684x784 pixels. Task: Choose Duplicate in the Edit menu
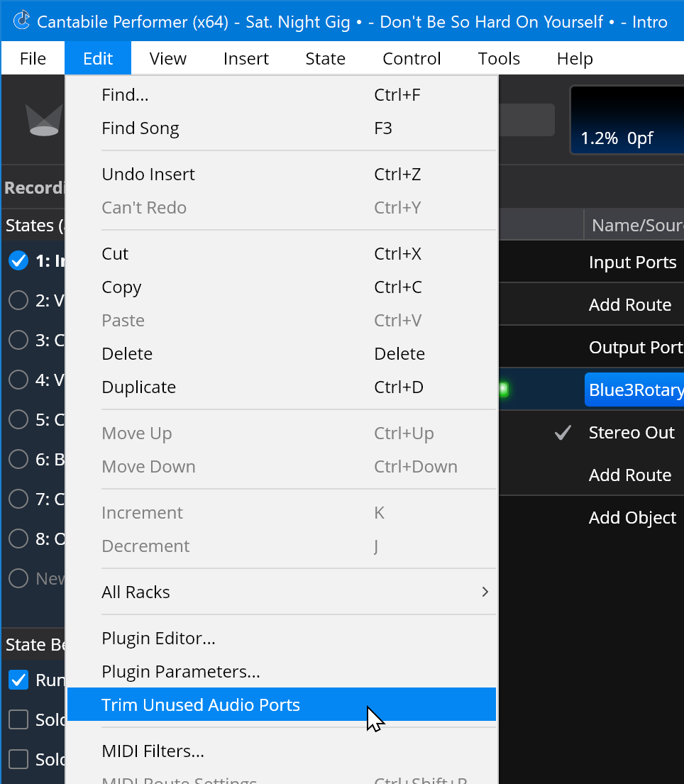(x=138, y=387)
